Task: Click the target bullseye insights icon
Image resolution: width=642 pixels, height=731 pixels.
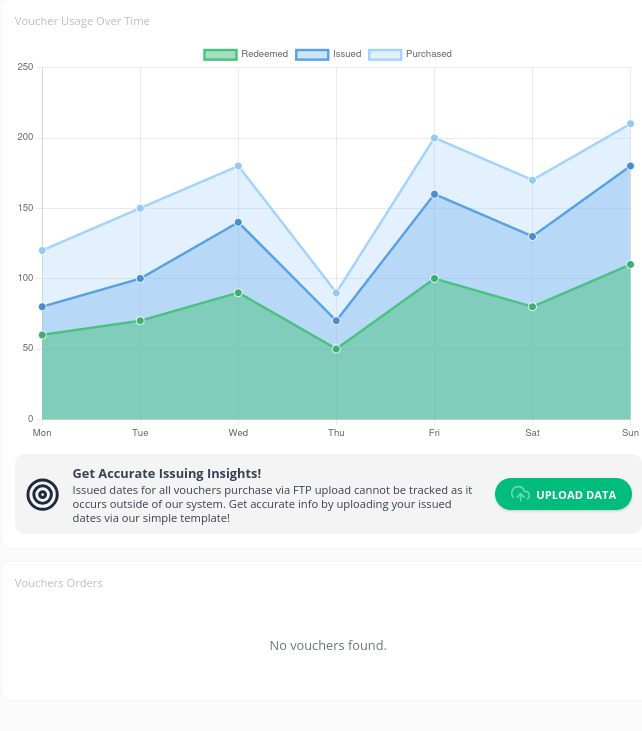Action: (42, 494)
